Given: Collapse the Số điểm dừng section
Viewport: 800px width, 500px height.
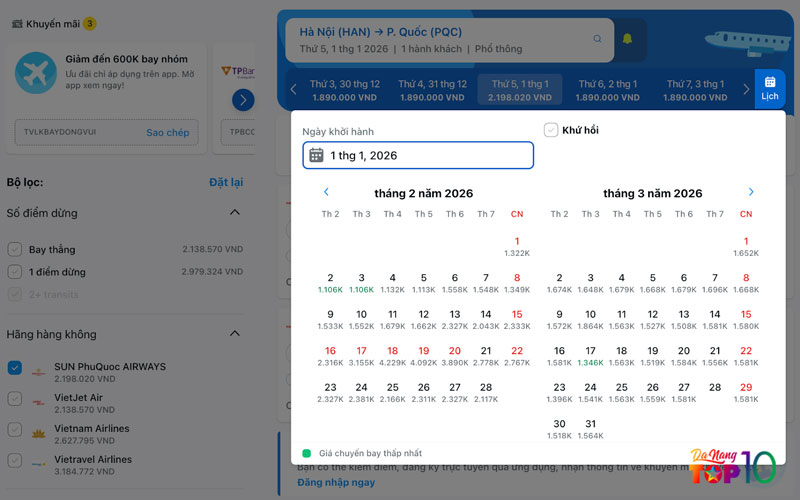Looking at the screenshot, I should (235, 212).
